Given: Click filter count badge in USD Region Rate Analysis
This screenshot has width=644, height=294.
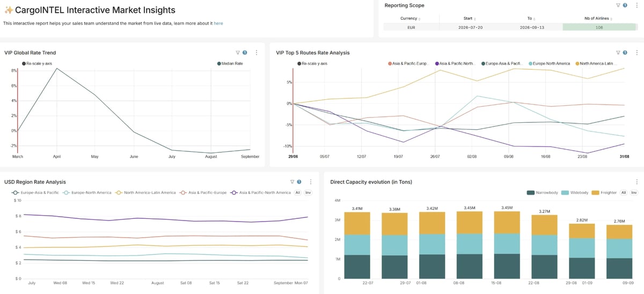Looking at the screenshot, I should tap(299, 182).
